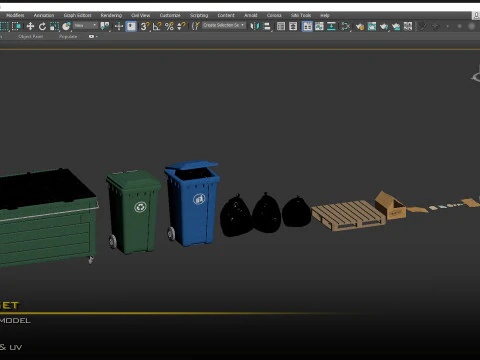Select the green recycling bin model
480x360 pixels.
click(x=133, y=213)
